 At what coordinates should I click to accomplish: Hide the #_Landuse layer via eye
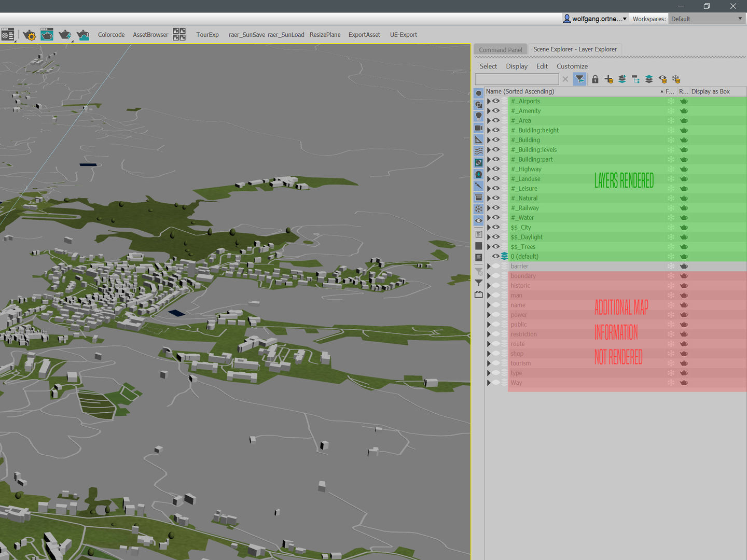tap(496, 179)
